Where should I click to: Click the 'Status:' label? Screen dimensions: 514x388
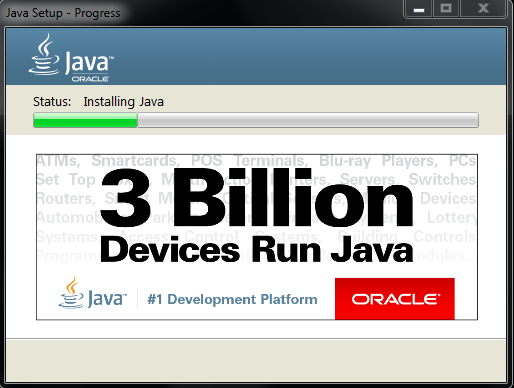tap(52, 102)
